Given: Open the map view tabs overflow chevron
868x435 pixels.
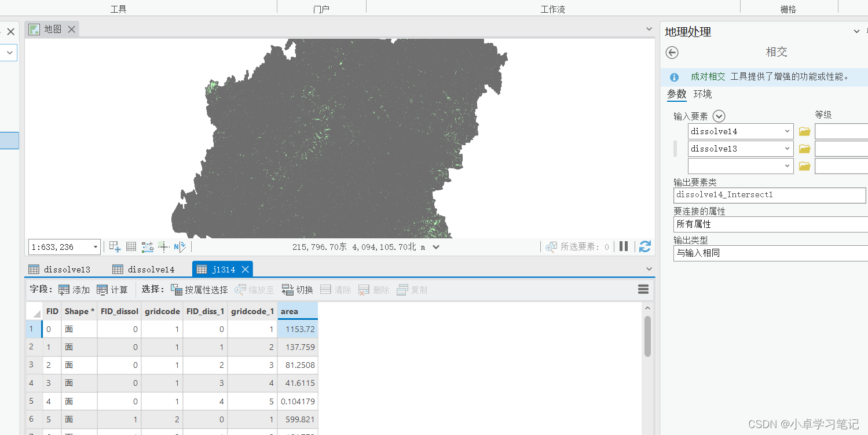Looking at the screenshot, I should (x=649, y=29).
